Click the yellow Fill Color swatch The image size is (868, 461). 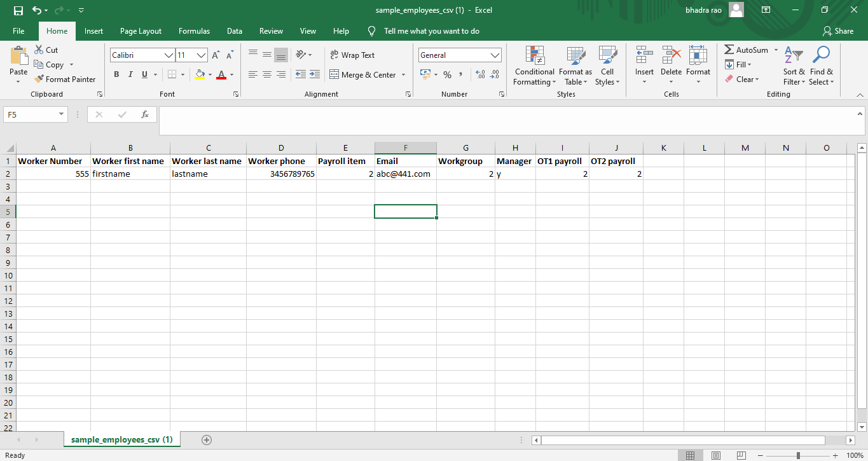coord(200,75)
